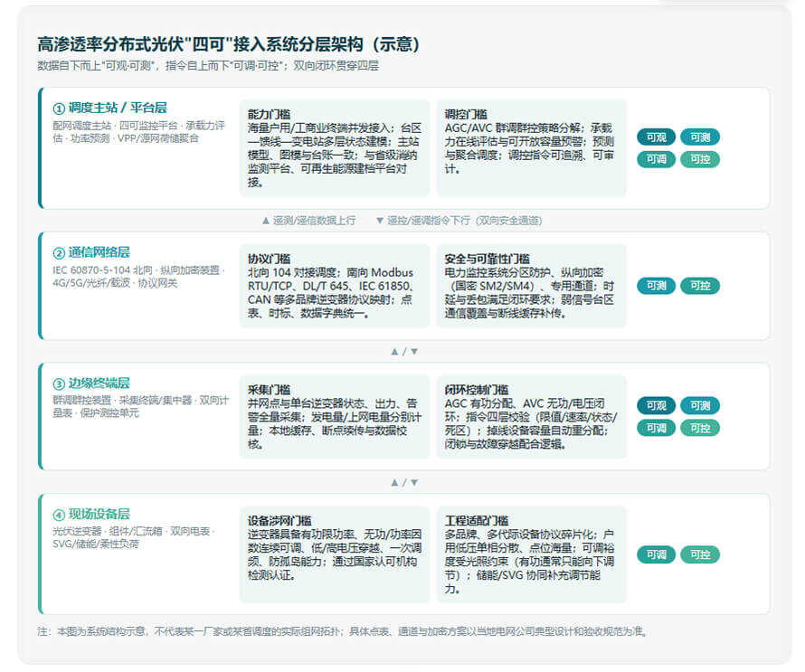805x672 pixels.
Task: Click the ▲ 遥测/遥信数据上行 label
Action: pos(308,221)
